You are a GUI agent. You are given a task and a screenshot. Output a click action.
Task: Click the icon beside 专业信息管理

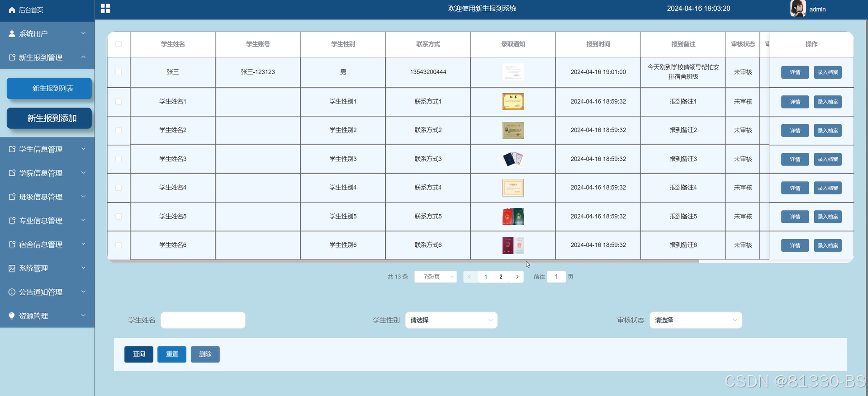(12, 221)
